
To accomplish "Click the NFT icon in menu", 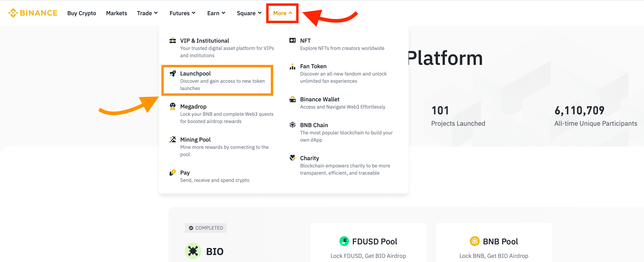I will pos(292,41).
